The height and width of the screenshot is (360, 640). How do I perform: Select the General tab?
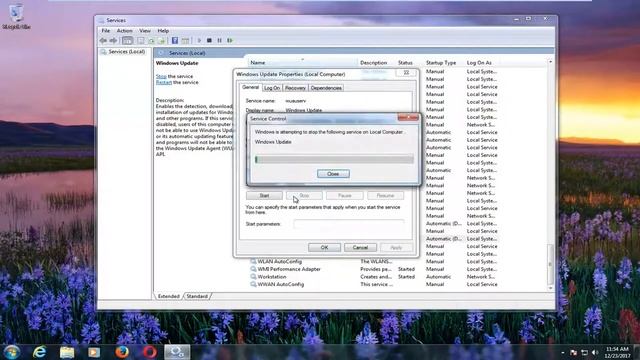point(250,87)
